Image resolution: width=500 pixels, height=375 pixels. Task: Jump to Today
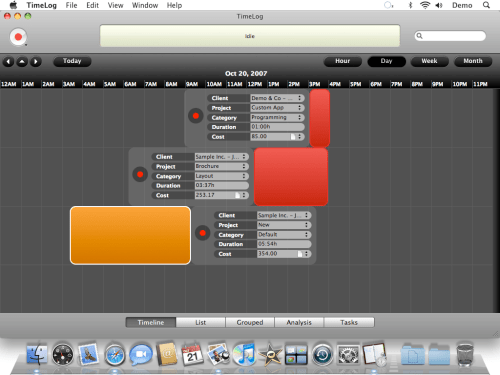(72, 61)
